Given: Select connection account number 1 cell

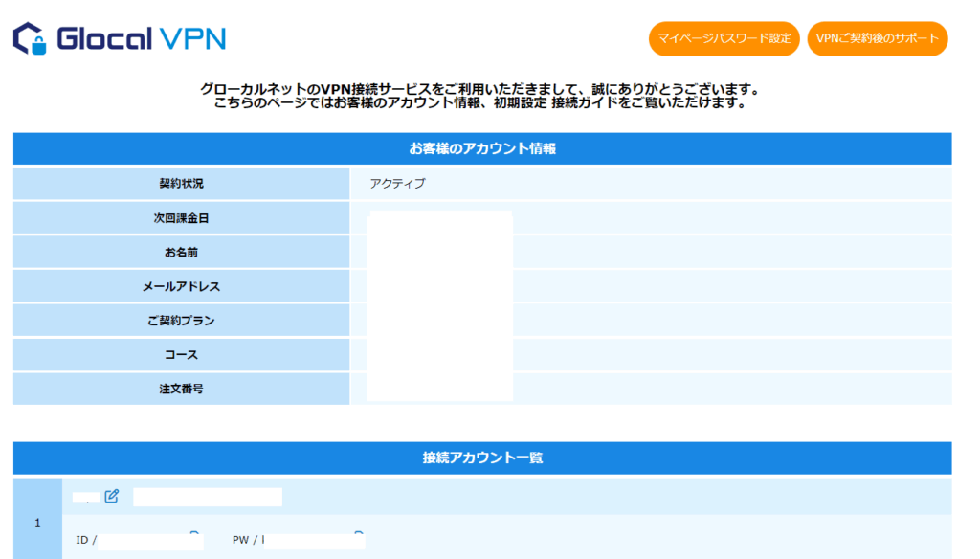Looking at the screenshot, I should [37, 523].
